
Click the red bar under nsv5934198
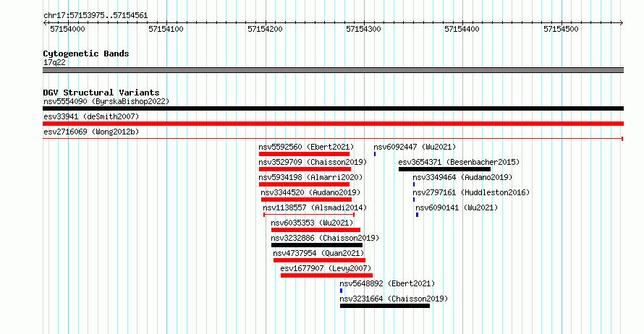[304, 184]
